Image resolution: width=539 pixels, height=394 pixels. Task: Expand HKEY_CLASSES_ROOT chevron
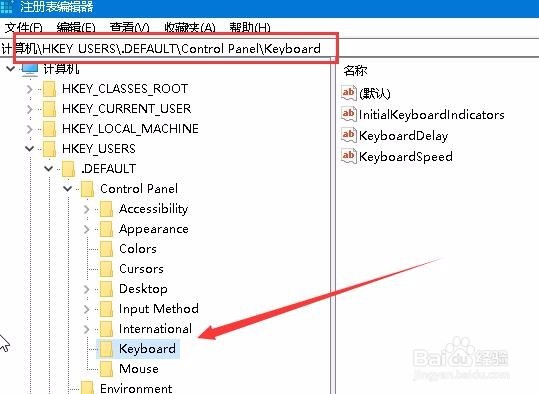point(30,89)
